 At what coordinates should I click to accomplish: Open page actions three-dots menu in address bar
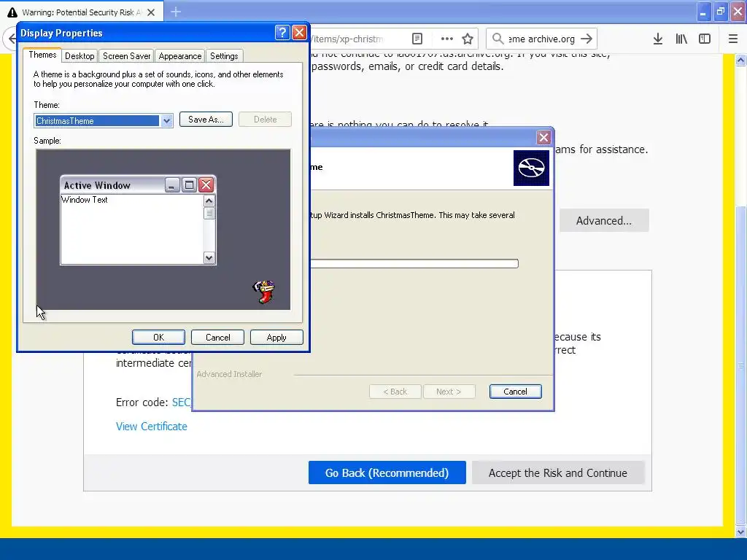pos(446,39)
